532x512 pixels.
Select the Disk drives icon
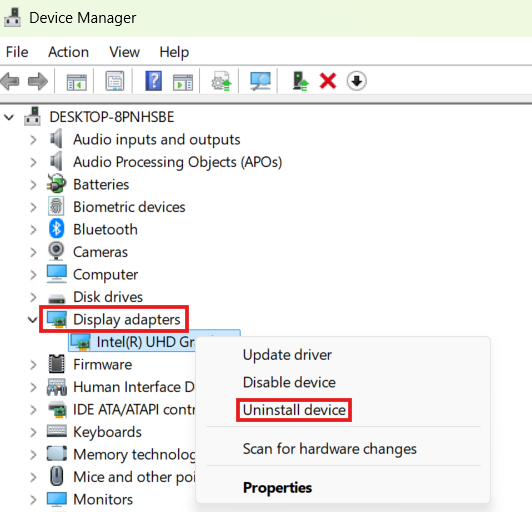(x=57, y=298)
